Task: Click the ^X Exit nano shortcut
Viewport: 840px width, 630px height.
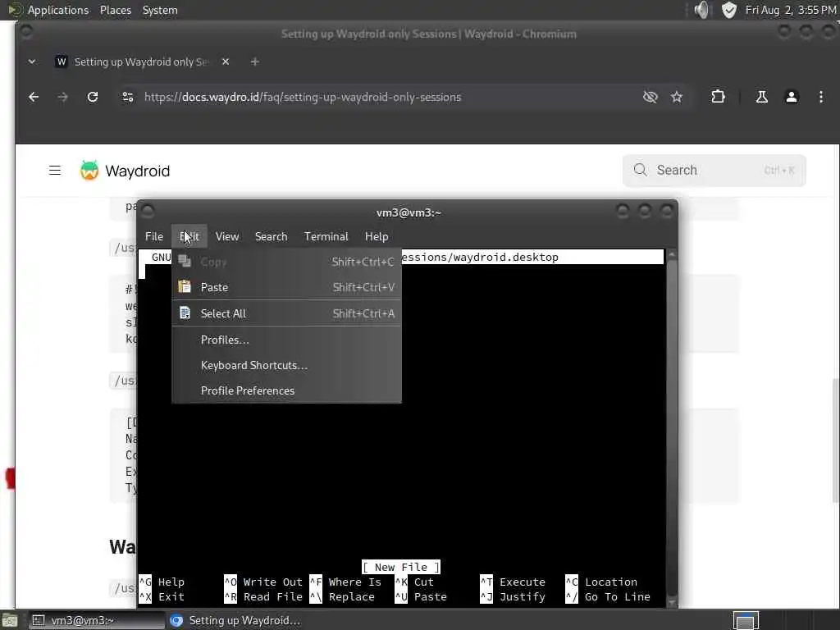Action: point(162,597)
